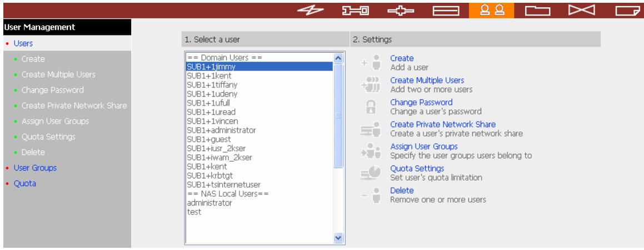Select Quota Settings in left sidebar
This screenshot has width=644, height=250.
pos(48,137)
